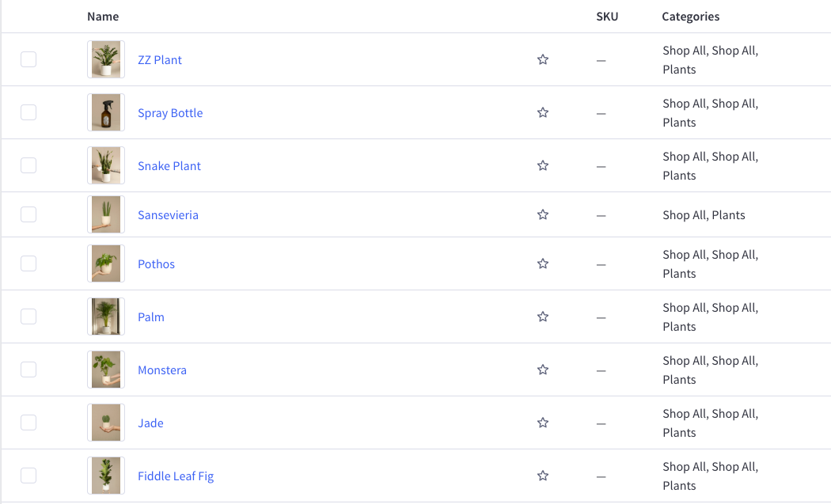
Task: Tick the Monstera product checkbox
Action: pyautogui.click(x=28, y=369)
